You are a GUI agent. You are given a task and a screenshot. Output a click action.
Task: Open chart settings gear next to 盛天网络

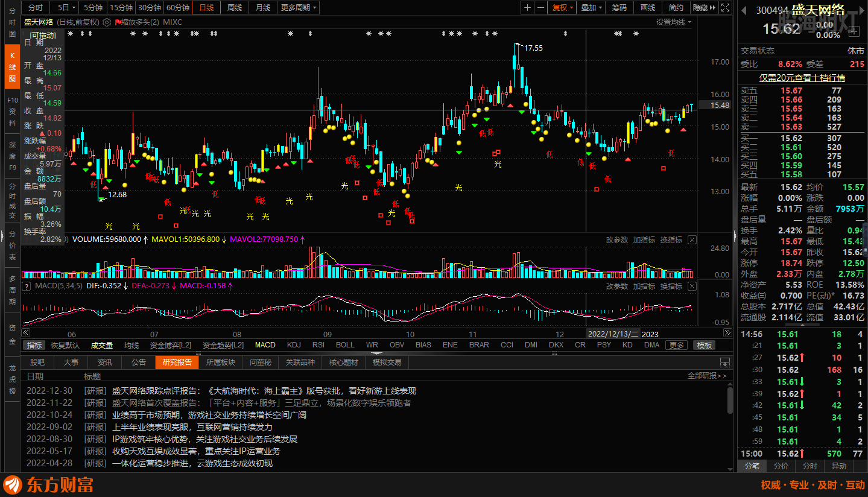[107, 22]
